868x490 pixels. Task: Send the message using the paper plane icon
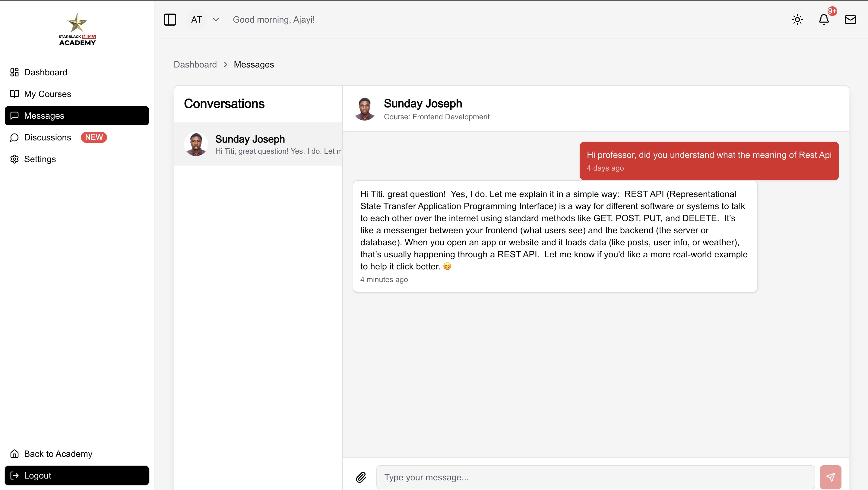(x=831, y=477)
